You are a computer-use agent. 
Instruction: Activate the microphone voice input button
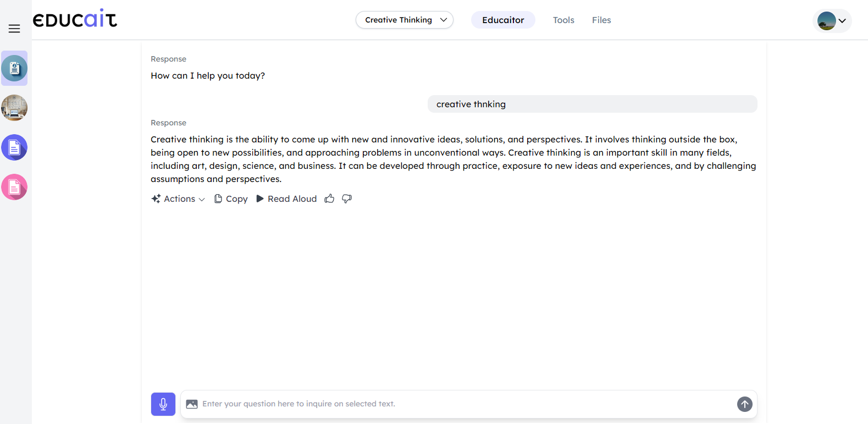tap(163, 404)
